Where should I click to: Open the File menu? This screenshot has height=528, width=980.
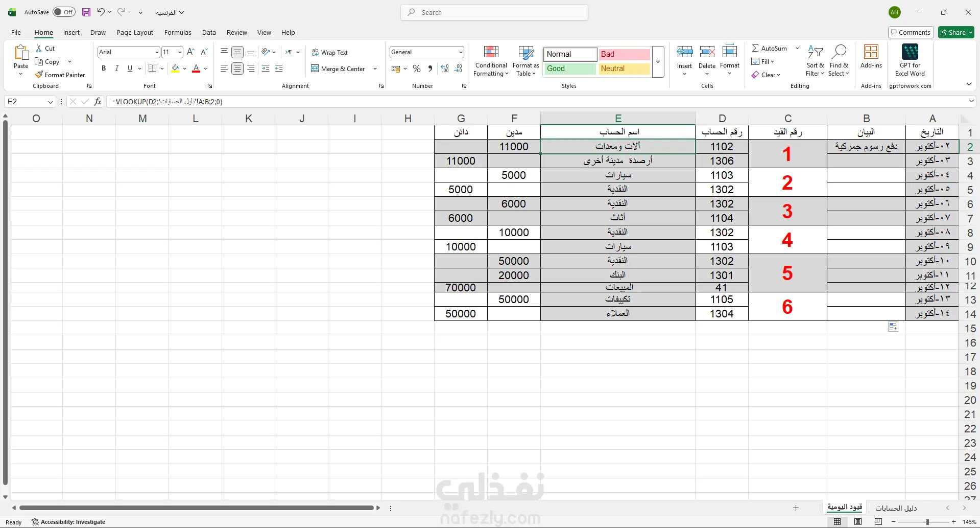point(16,32)
